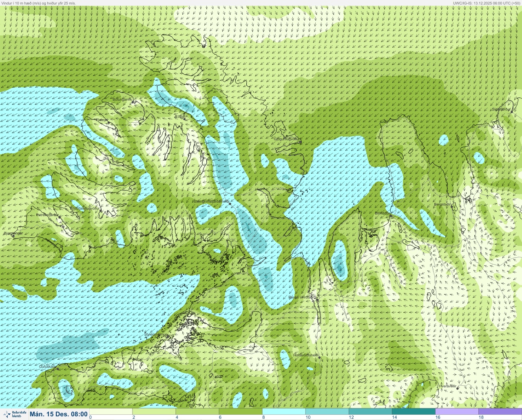This screenshot has height=420, width=522.
Task: Select the 12–14 m/s teal legend swatch
Action: pyautogui.click(x=370, y=411)
